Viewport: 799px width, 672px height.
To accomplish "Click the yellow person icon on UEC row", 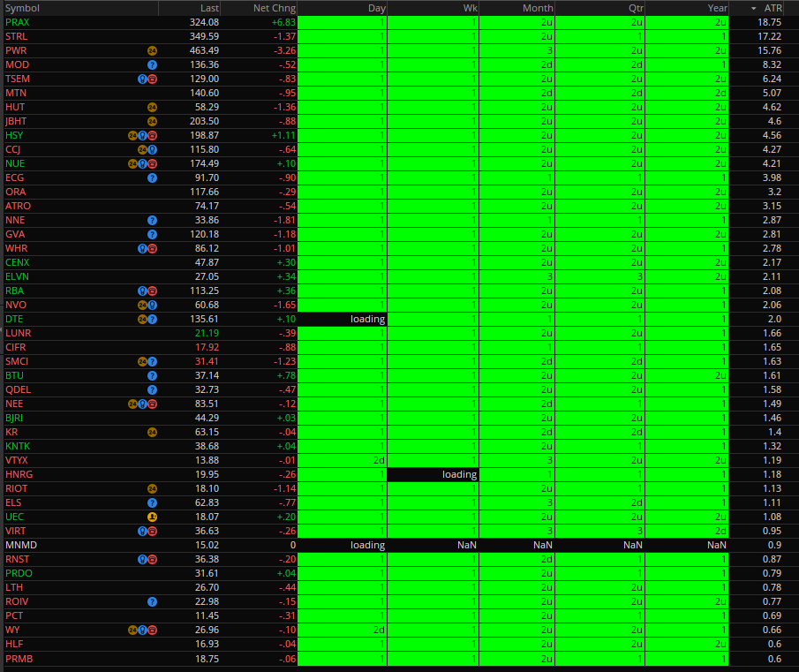I will tap(152, 517).
